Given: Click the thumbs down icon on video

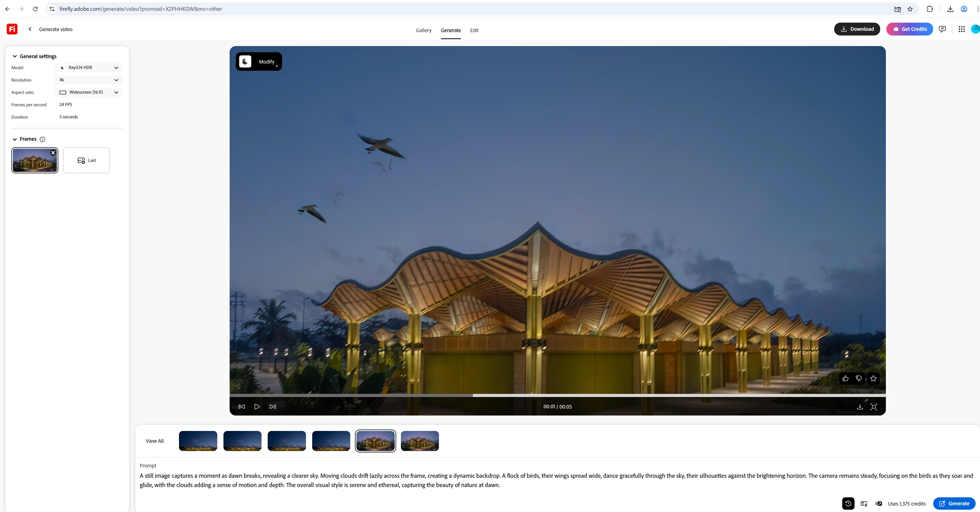Looking at the screenshot, I should click(859, 378).
